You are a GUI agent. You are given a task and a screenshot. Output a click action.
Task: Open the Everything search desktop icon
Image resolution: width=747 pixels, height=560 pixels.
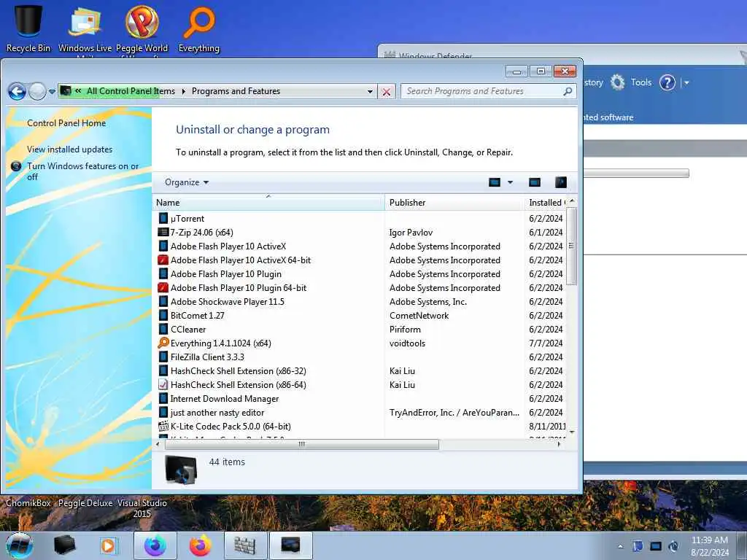[x=198, y=28]
